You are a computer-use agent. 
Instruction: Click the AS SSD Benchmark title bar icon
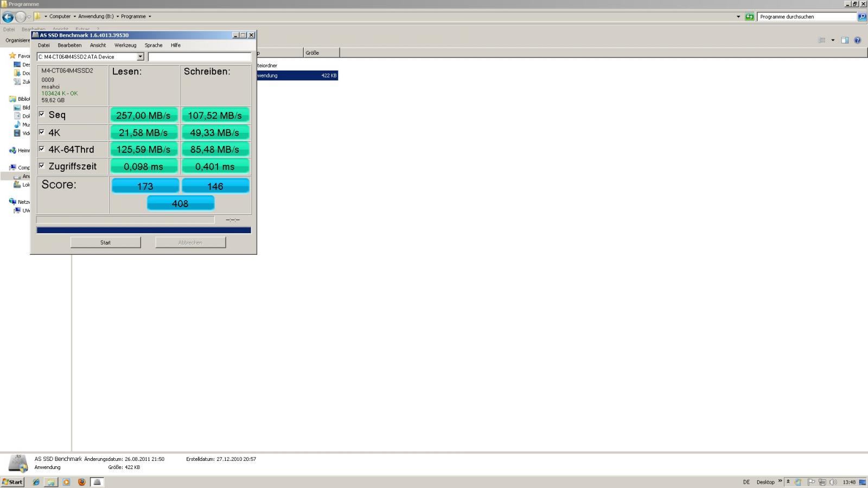[36, 35]
